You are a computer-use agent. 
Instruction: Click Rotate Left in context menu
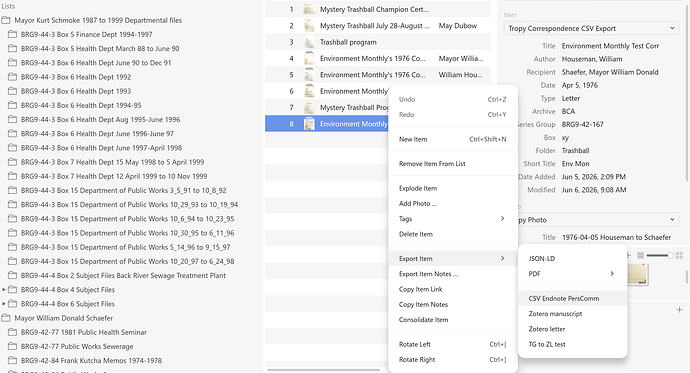point(453,344)
